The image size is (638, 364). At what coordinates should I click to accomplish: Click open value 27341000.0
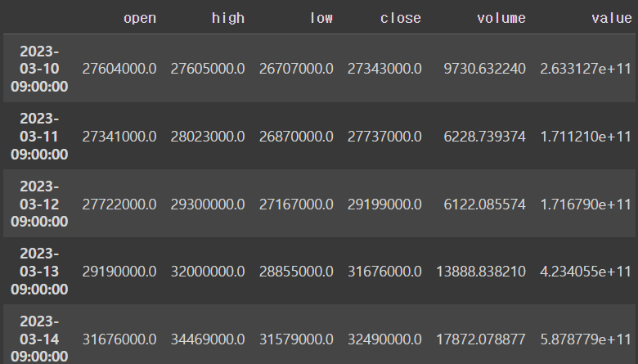[119, 137]
